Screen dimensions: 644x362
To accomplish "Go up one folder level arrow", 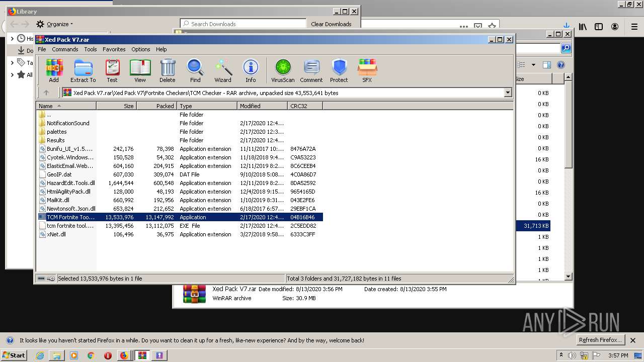I will [x=46, y=93].
